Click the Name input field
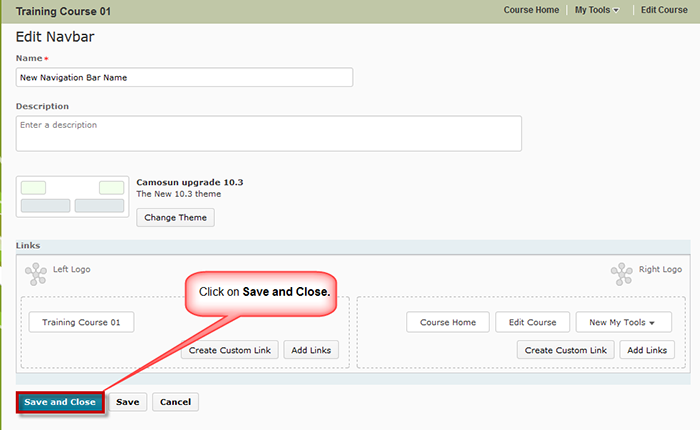The image size is (700, 430). click(184, 77)
